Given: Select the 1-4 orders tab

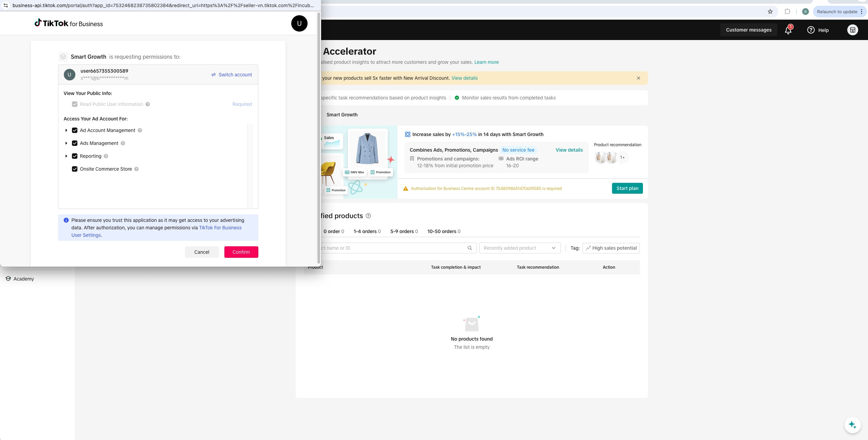Looking at the screenshot, I should pos(365,231).
